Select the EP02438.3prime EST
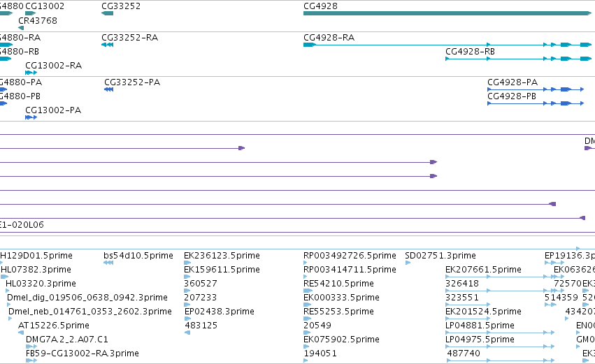 coord(220,312)
